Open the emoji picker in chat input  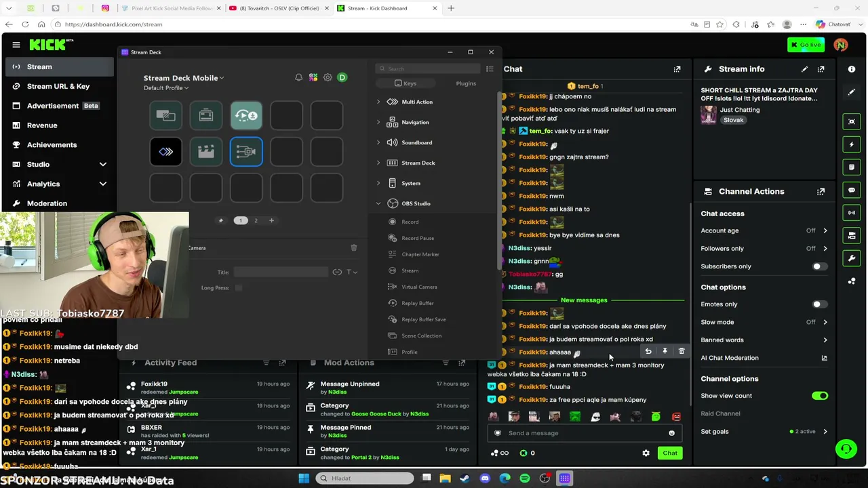[x=672, y=433]
